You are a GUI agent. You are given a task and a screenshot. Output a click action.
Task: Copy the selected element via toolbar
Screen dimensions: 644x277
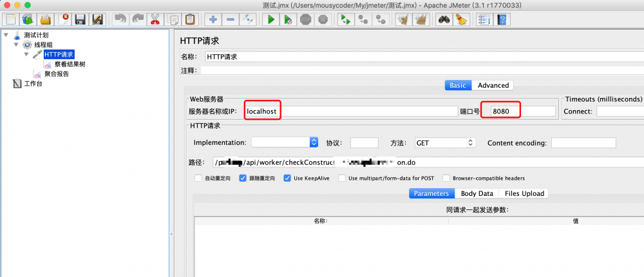(173, 19)
